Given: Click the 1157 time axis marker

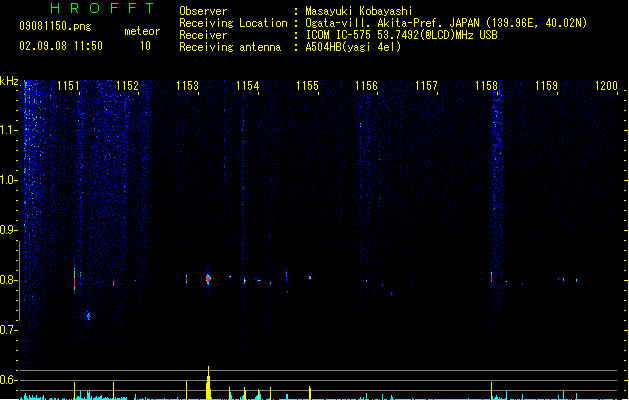Looking at the screenshot, I should click(x=426, y=86).
